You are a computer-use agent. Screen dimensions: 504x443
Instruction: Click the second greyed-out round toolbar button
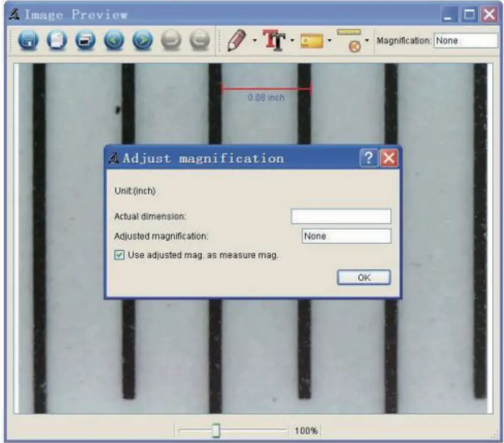tap(200, 40)
